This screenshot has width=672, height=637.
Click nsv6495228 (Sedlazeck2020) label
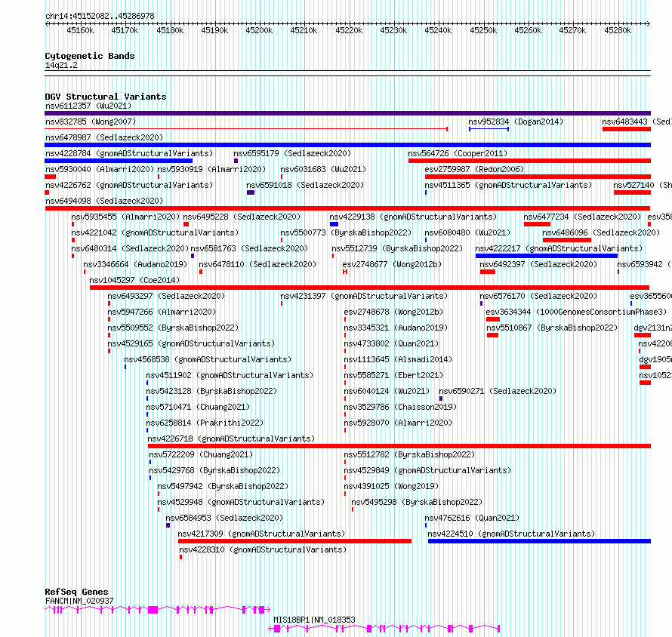point(242,217)
